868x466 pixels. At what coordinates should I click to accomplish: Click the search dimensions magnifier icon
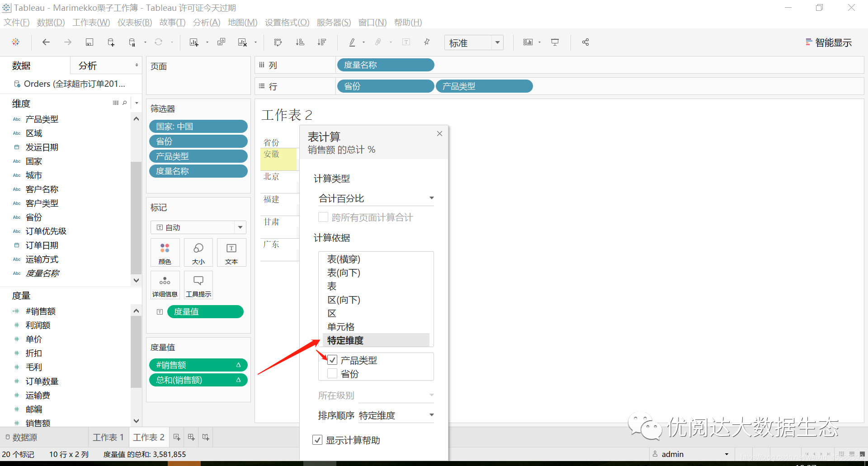click(x=125, y=103)
